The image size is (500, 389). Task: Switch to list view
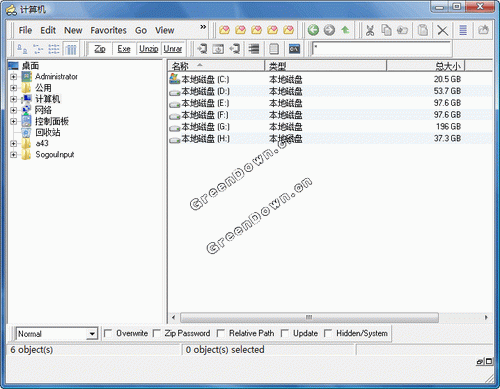[x=54, y=49]
